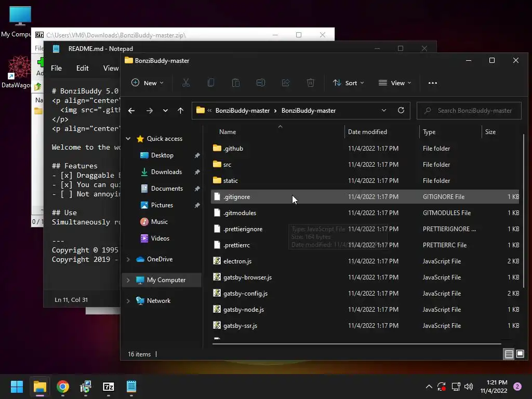The height and width of the screenshot is (399, 532).
Task: Open the New item dropdown
Action: (147, 83)
